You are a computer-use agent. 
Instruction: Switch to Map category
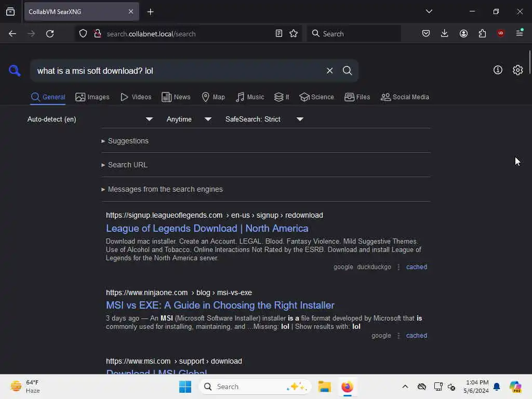pos(214,97)
